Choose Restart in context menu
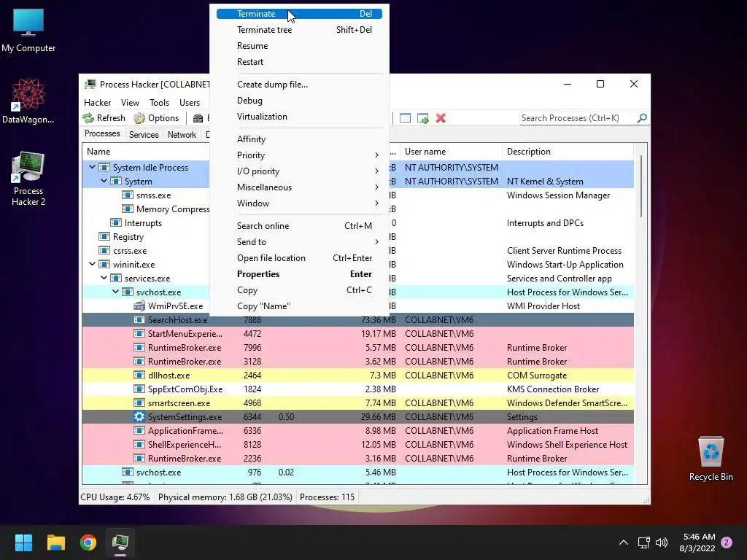Image resolution: width=747 pixels, height=560 pixels. pyautogui.click(x=299, y=62)
